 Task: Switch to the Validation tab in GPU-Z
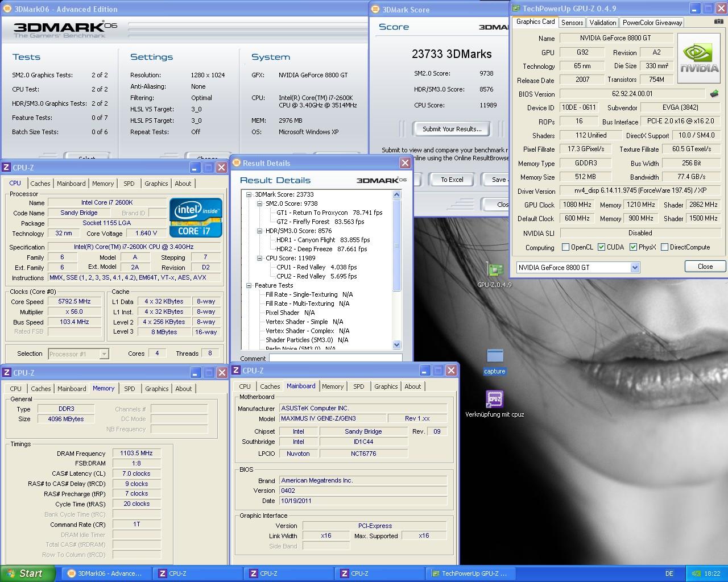602,22
